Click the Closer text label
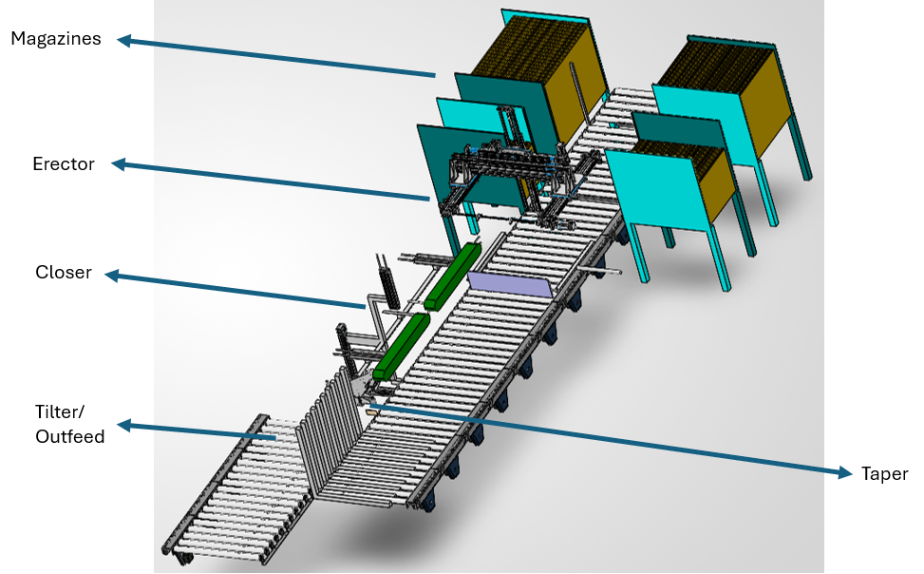The image size is (924, 574). (x=63, y=273)
